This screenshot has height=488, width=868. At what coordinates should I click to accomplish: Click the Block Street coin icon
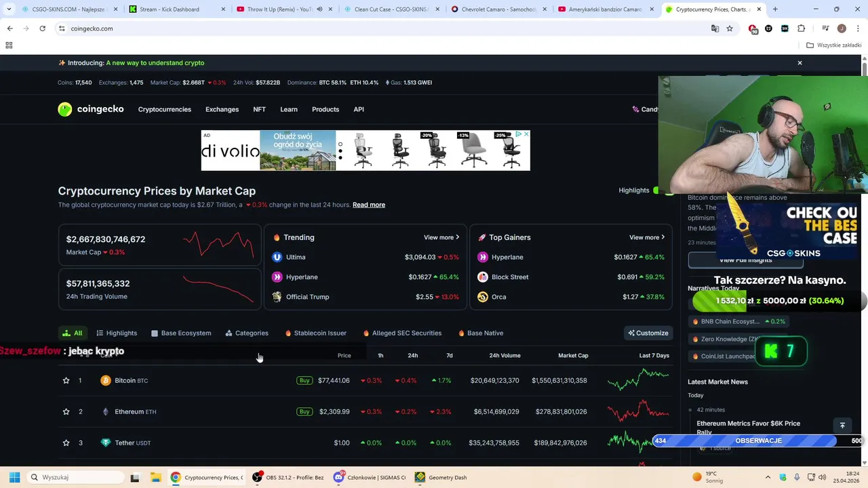pos(482,277)
